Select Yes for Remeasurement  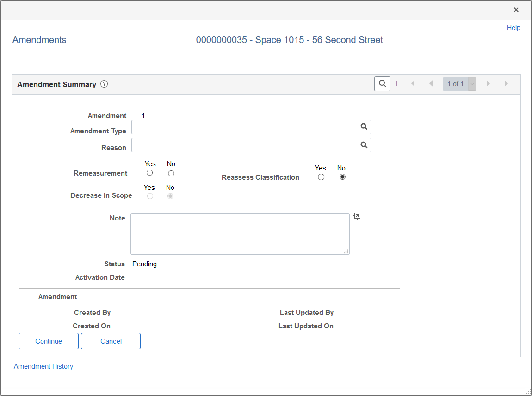click(149, 173)
